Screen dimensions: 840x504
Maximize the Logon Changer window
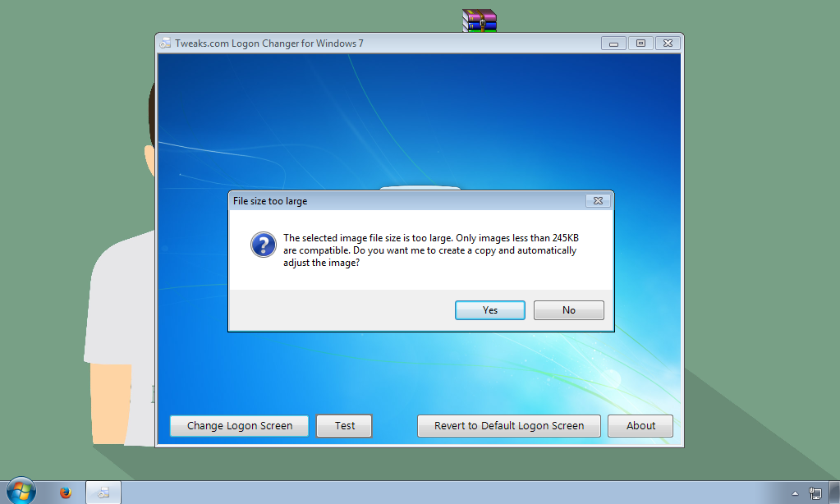[640, 44]
